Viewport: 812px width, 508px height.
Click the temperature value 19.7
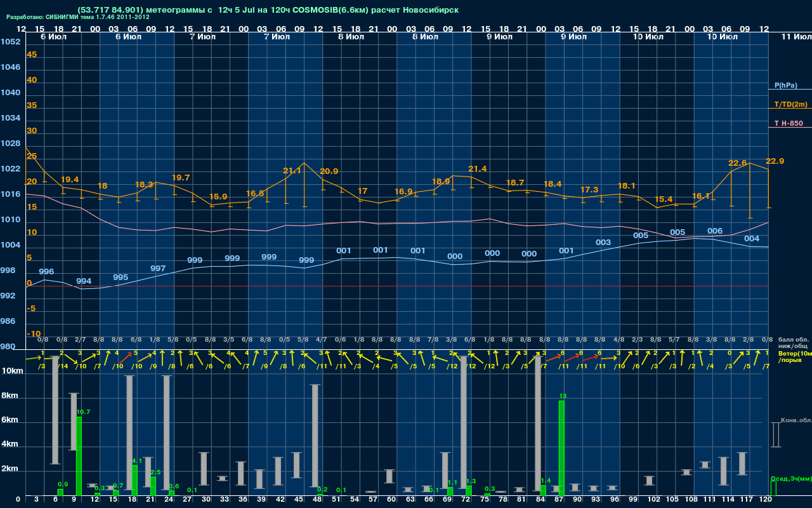(x=181, y=177)
